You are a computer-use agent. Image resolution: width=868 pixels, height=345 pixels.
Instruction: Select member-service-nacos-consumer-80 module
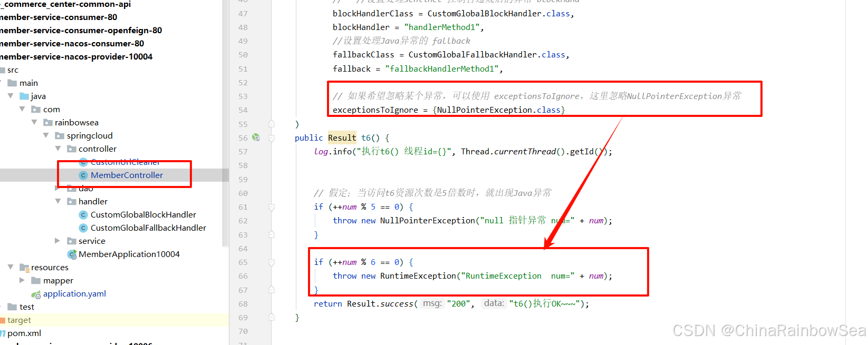(72, 43)
